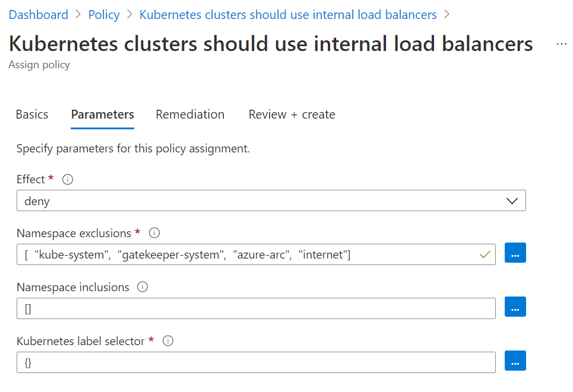
Task: Expand the Effect dropdown set to deny
Action: [x=271, y=200]
